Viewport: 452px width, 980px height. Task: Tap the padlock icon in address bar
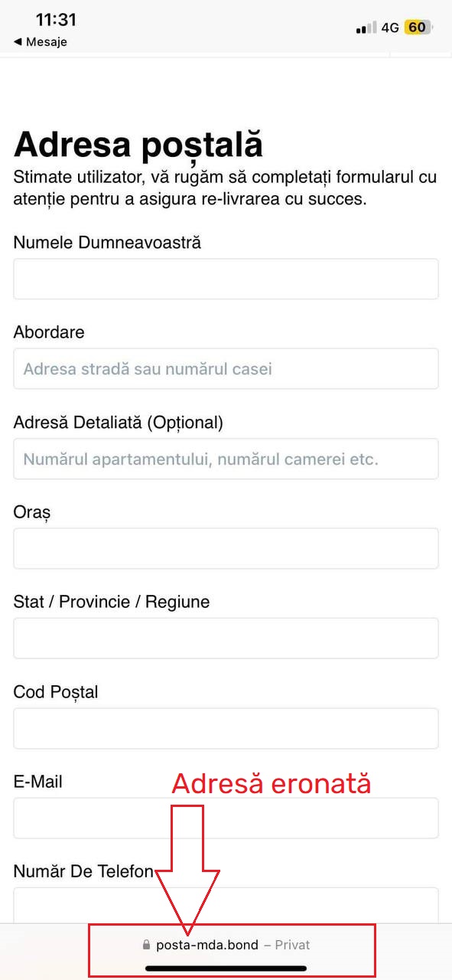tap(146, 945)
